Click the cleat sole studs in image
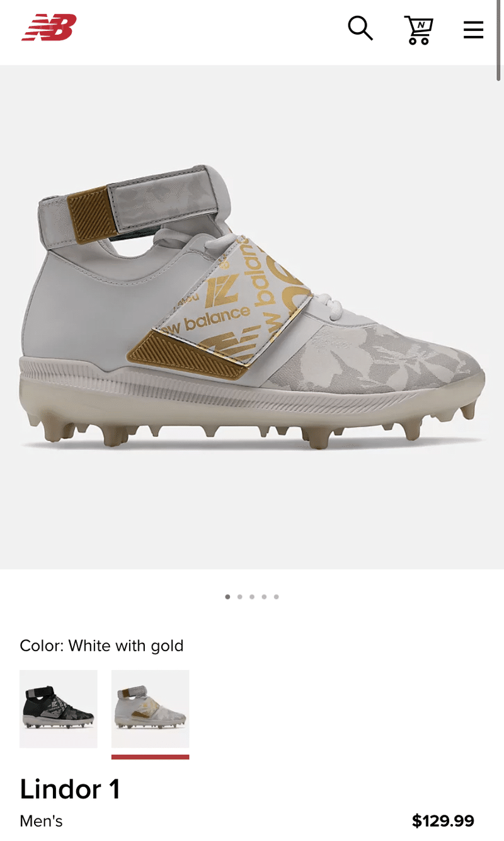504x841 pixels. pos(252,430)
